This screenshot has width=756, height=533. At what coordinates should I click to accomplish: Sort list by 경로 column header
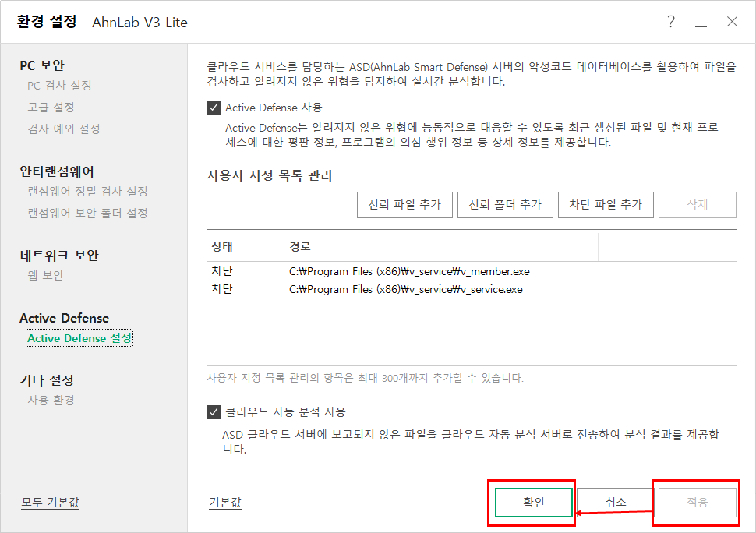[x=440, y=247]
